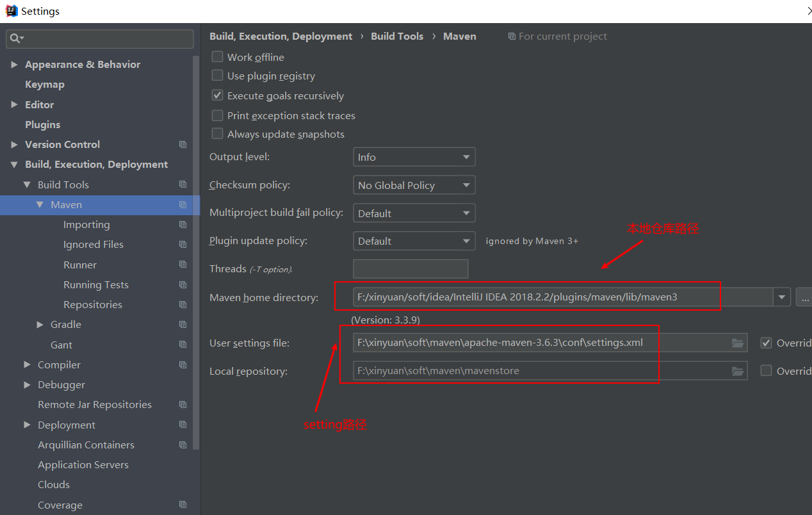Click per-project icon beside Build Tools row
812x515 pixels.
[183, 184]
